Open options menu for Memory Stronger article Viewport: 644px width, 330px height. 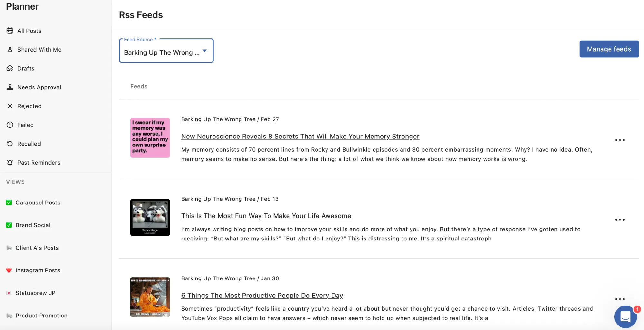click(x=620, y=140)
